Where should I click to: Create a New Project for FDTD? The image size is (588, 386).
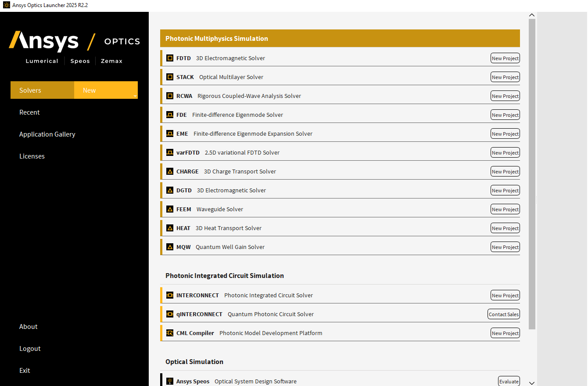(505, 58)
